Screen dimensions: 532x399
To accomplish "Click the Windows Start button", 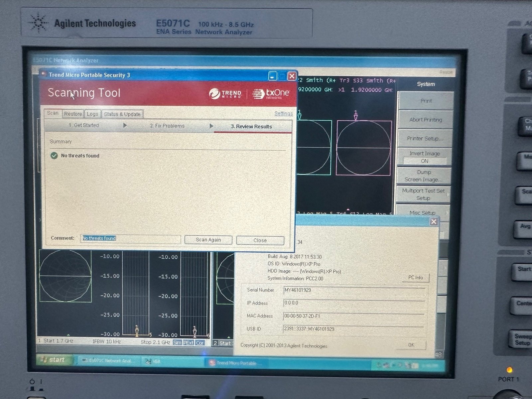I will tap(54, 360).
